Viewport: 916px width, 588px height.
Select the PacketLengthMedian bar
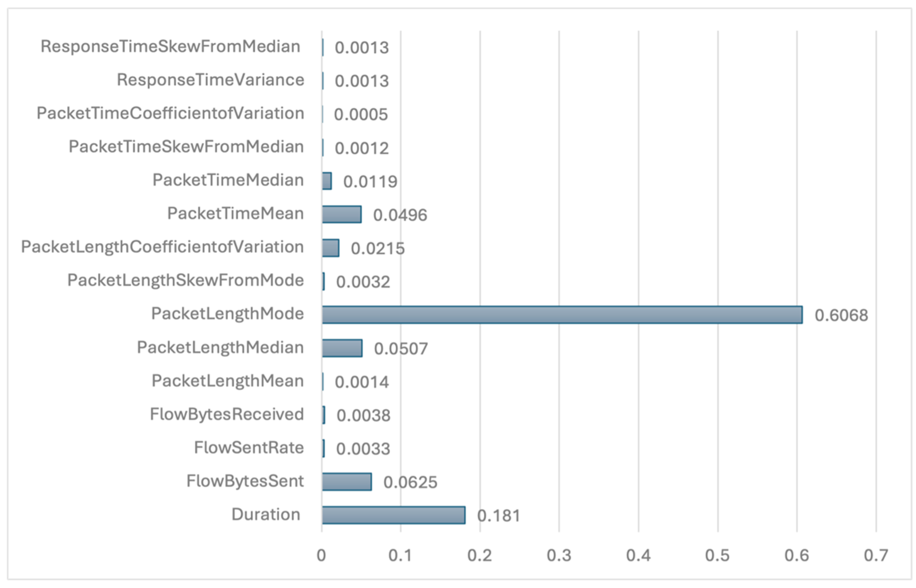[342, 348]
